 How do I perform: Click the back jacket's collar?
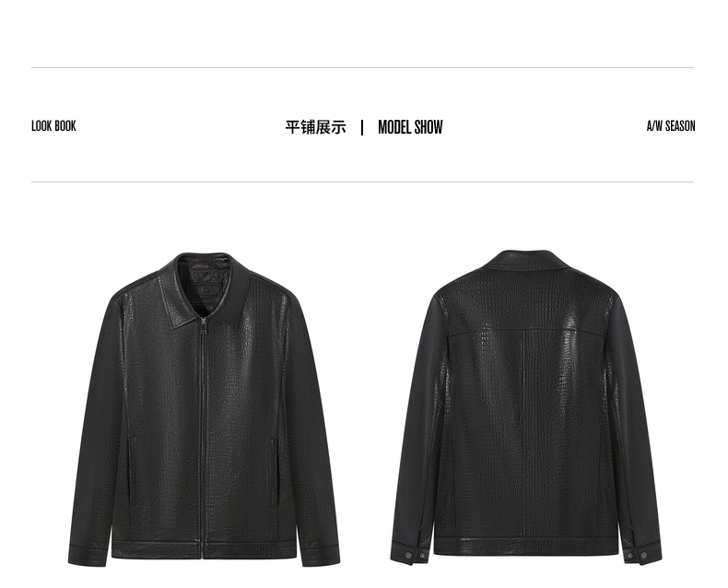(527, 260)
